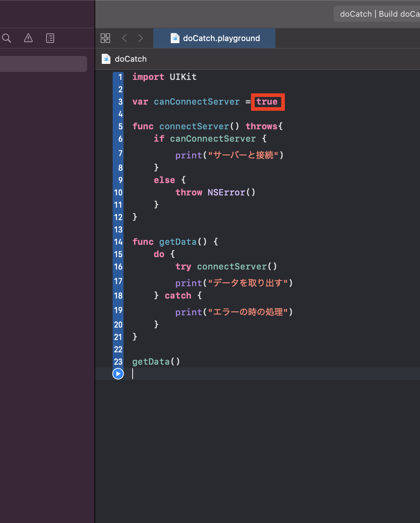Click the else keyword on line 9
Image resolution: width=420 pixels, height=523 pixels.
pos(164,180)
